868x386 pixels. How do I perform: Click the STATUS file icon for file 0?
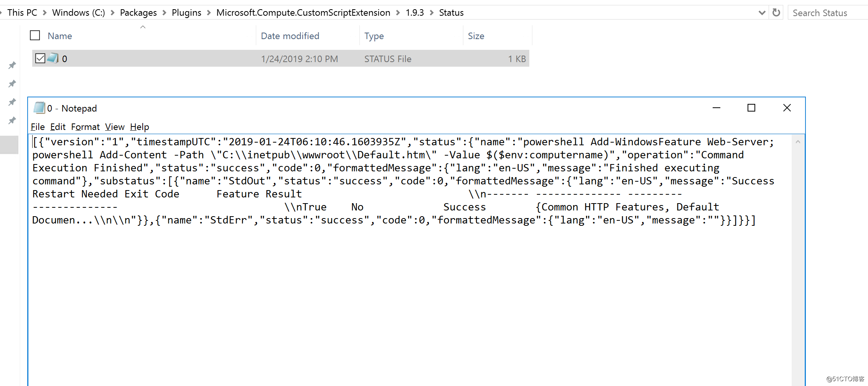[x=53, y=58]
